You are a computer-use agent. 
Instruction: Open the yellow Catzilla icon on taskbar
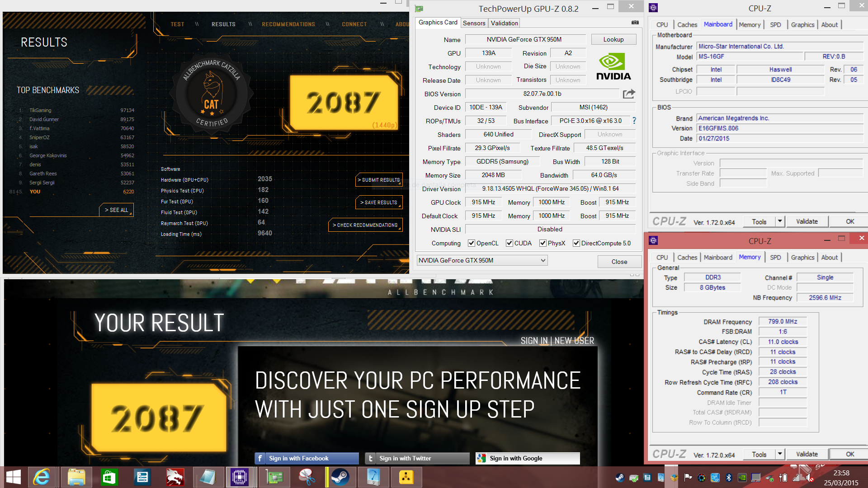point(406,477)
